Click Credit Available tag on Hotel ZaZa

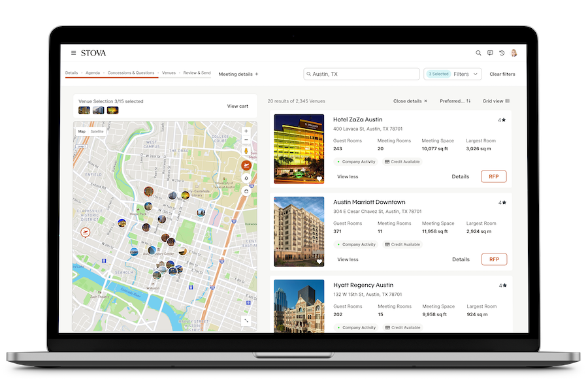click(x=402, y=161)
